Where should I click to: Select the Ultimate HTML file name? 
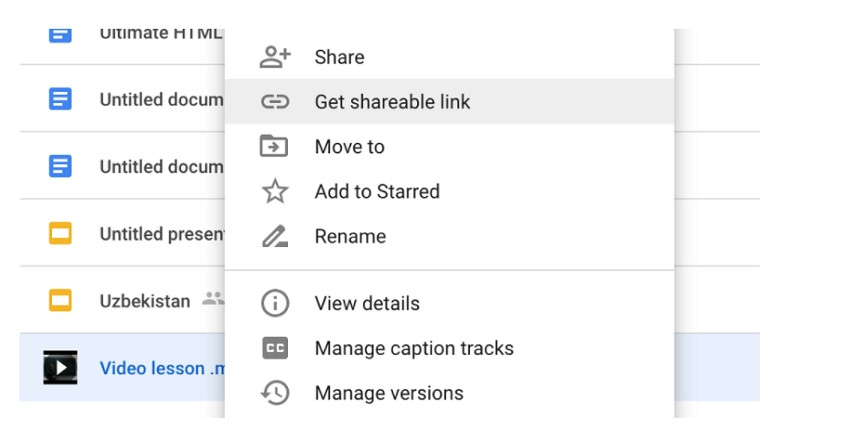pyautogui.click(x=161, y=34)
